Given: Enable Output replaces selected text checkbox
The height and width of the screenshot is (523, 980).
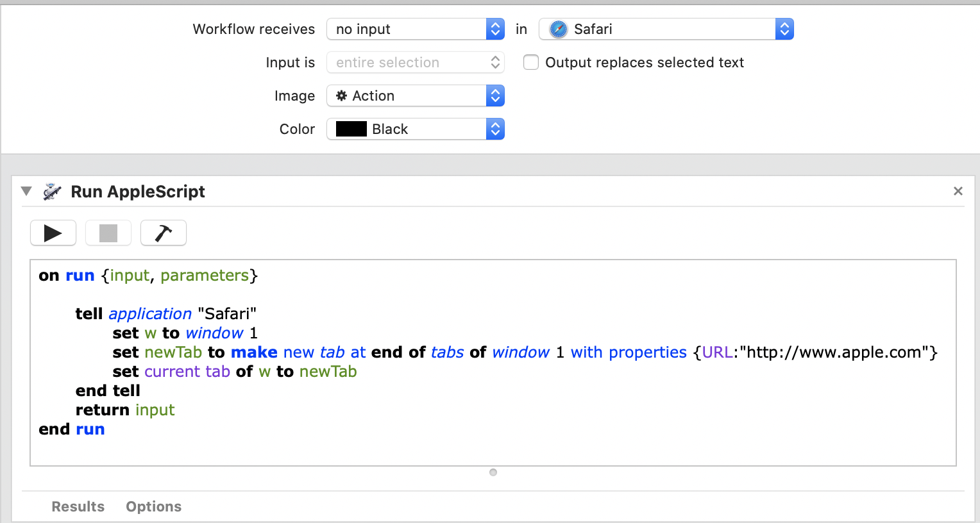Looking at the screenshot, I should pos(531,62).
